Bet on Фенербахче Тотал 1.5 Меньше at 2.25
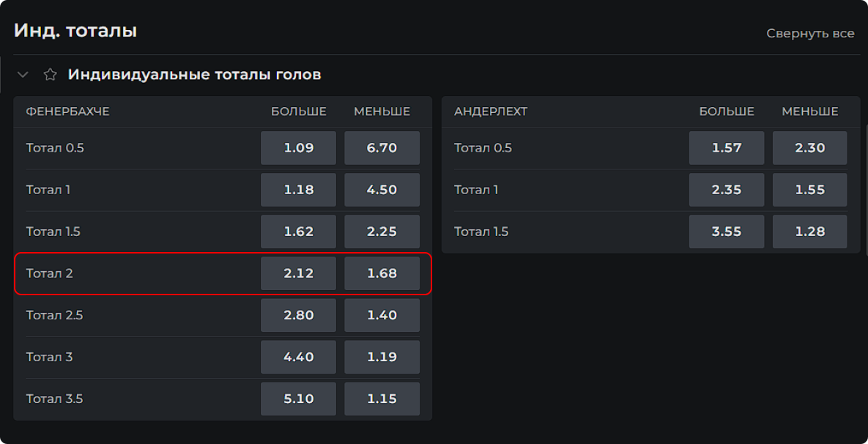This screenshot has height=444, width=868. click(382, 232)
